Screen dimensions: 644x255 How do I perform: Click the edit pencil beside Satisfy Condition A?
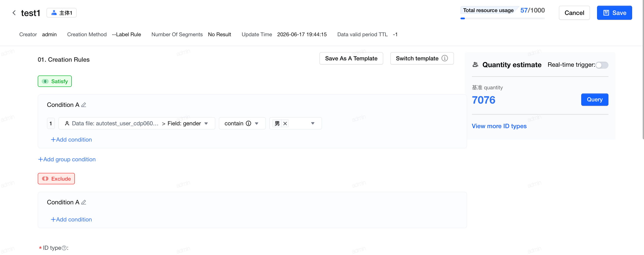click(x=84, y=105)
